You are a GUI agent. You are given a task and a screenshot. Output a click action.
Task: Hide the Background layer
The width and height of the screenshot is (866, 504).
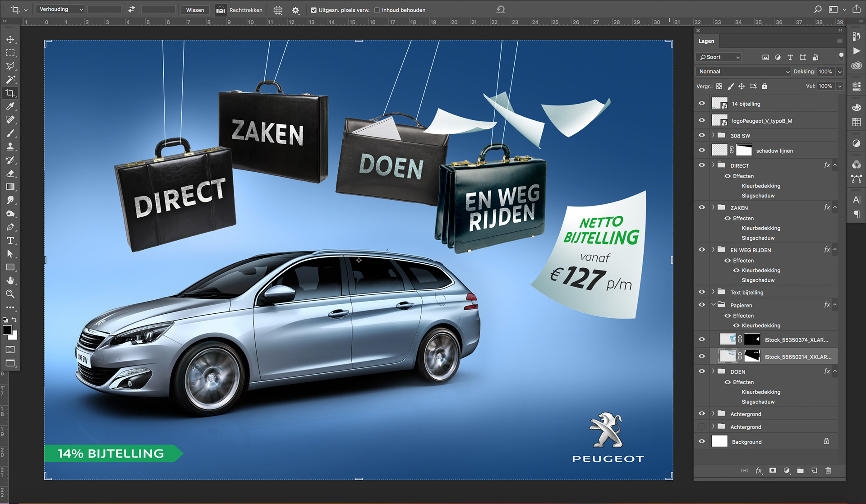702,441
